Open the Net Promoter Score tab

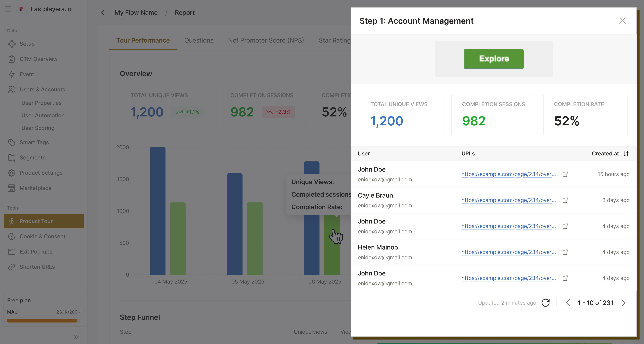[x=266, y=40]
